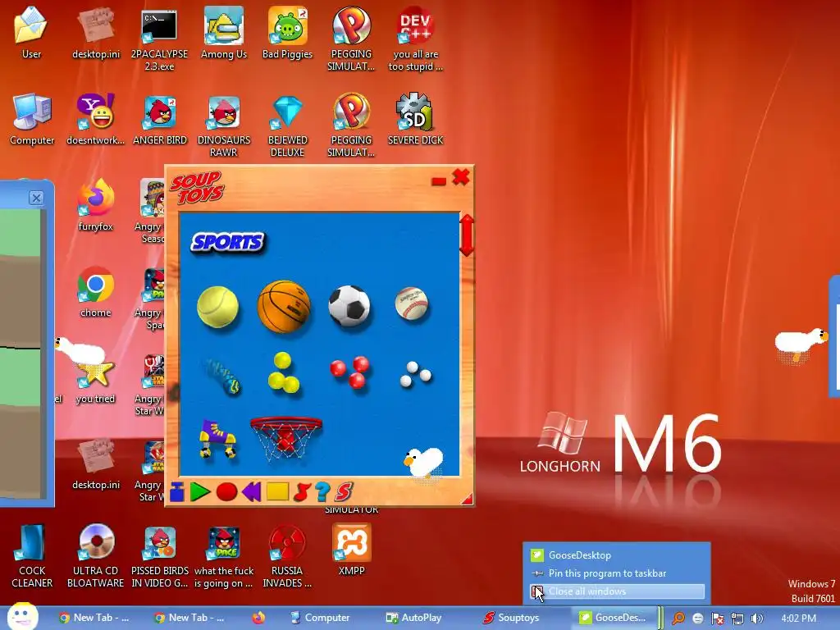Choose Pin this program to taskbar
840x630 pixels.
click(617, 573)
